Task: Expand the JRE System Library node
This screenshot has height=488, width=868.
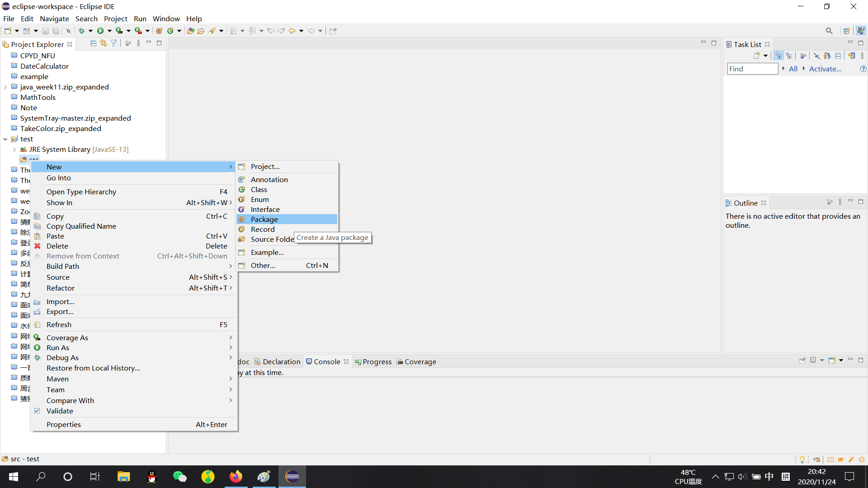Action: (x=14, y=149)
